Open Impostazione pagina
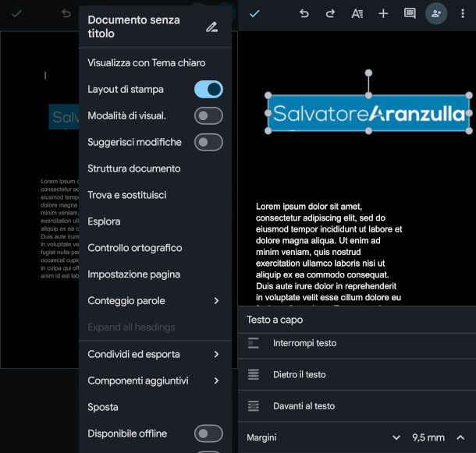 click(134, 274)
